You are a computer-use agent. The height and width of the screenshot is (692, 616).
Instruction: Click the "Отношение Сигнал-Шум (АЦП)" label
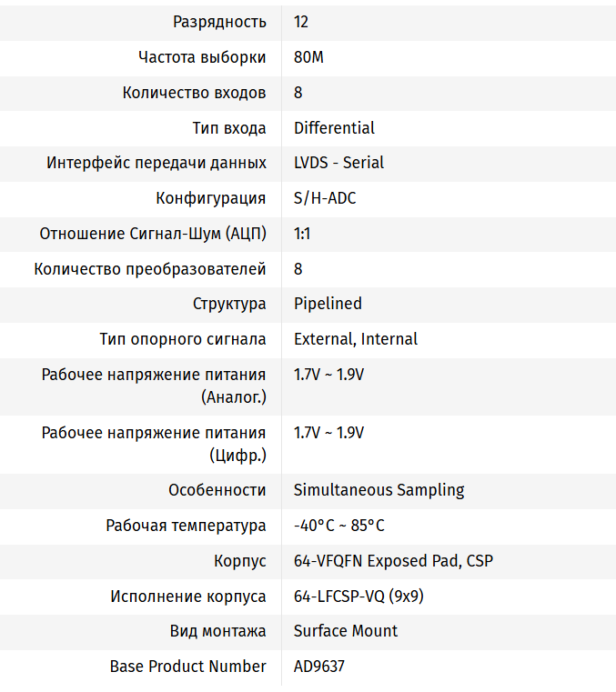click(153, 234)
